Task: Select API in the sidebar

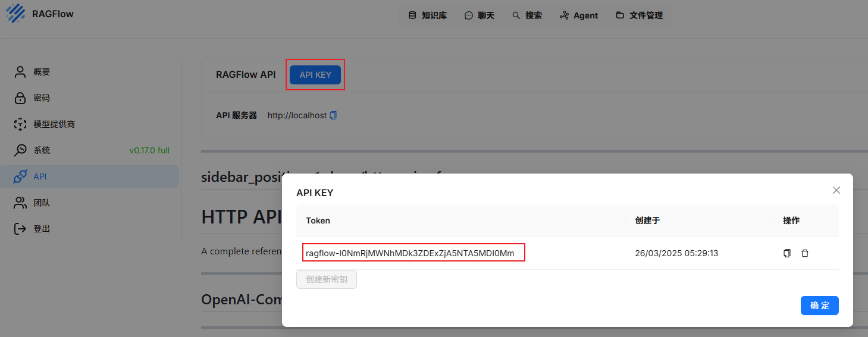Action: [89, 177]
